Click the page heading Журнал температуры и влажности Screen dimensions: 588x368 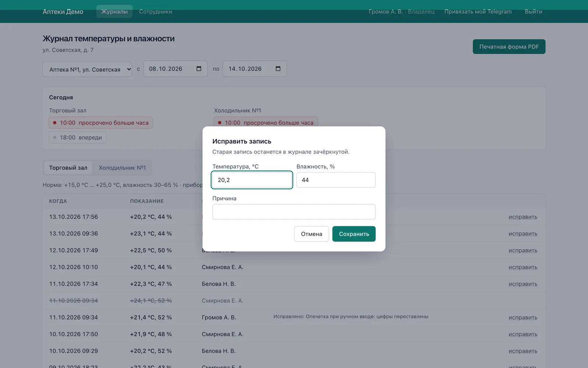(x=108, y=39)
